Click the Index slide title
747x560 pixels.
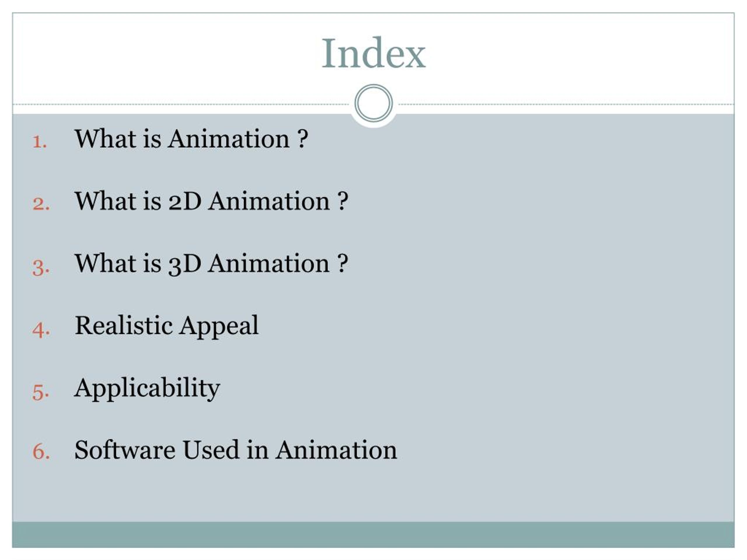(373, 53)
